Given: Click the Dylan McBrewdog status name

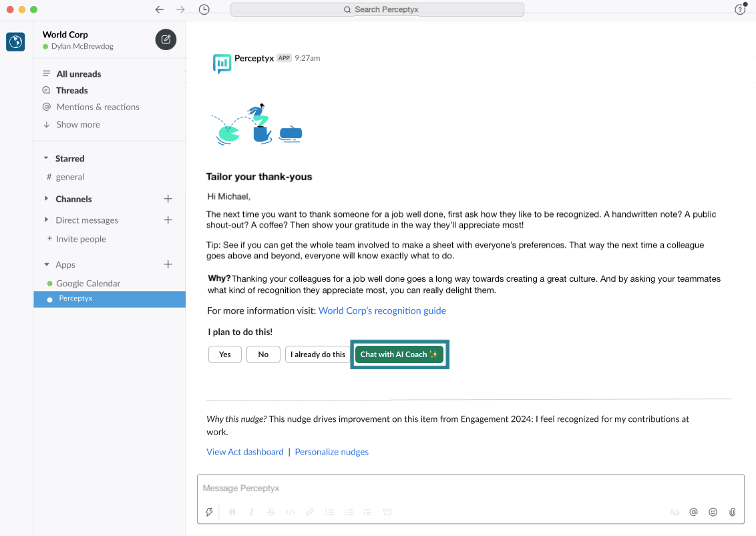Looking at the screenshot, I should pyautogui.click(x=82, y=46).
